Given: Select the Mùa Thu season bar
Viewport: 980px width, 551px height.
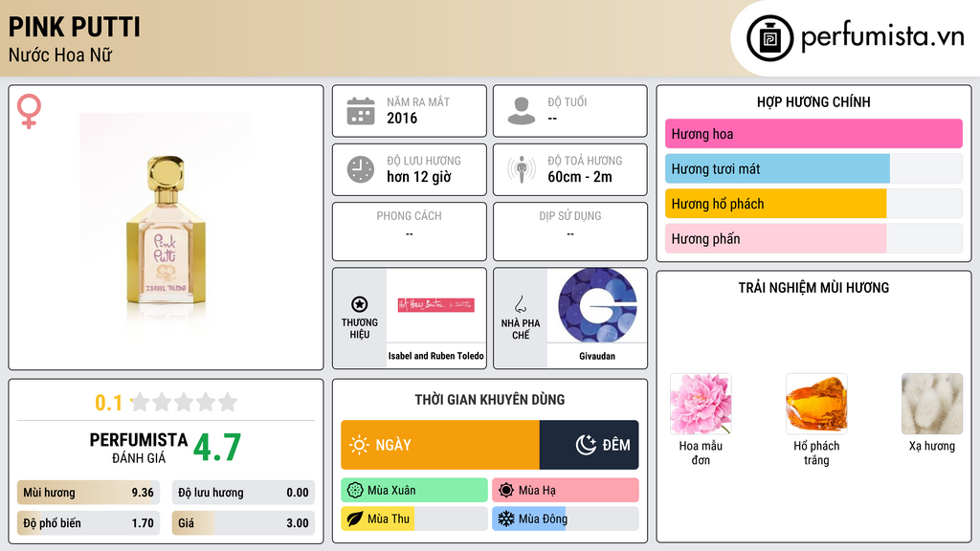Looking at the screenshot, I should tap(414, 518).
